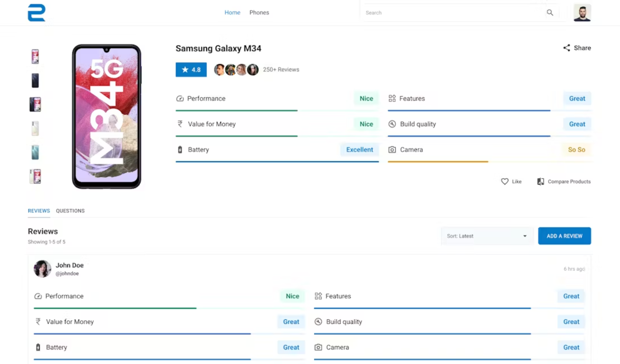The height and width of the screenshot is (364, 620).
Task: Click the product Battery progress bar
Action: coord(278,162)
